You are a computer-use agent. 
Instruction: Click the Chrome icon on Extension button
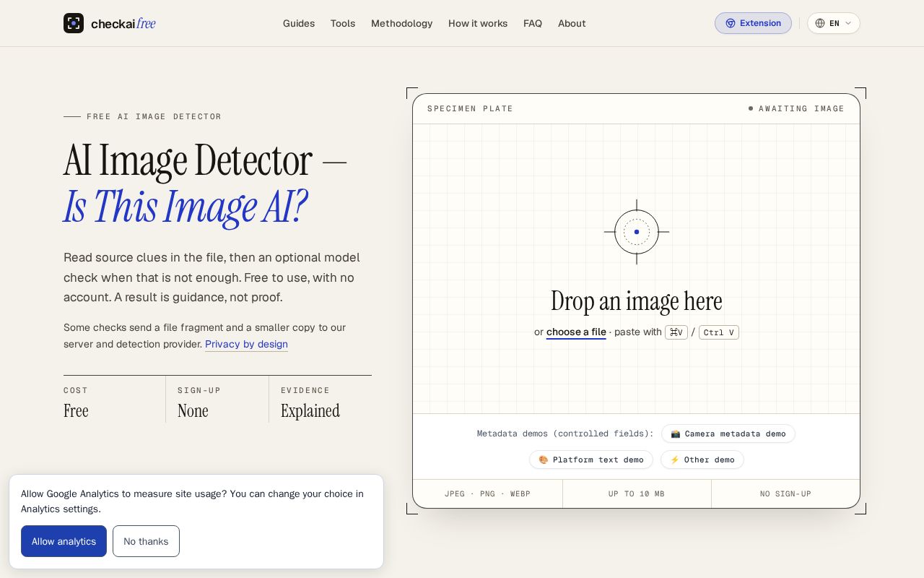[x=731, y=23]
